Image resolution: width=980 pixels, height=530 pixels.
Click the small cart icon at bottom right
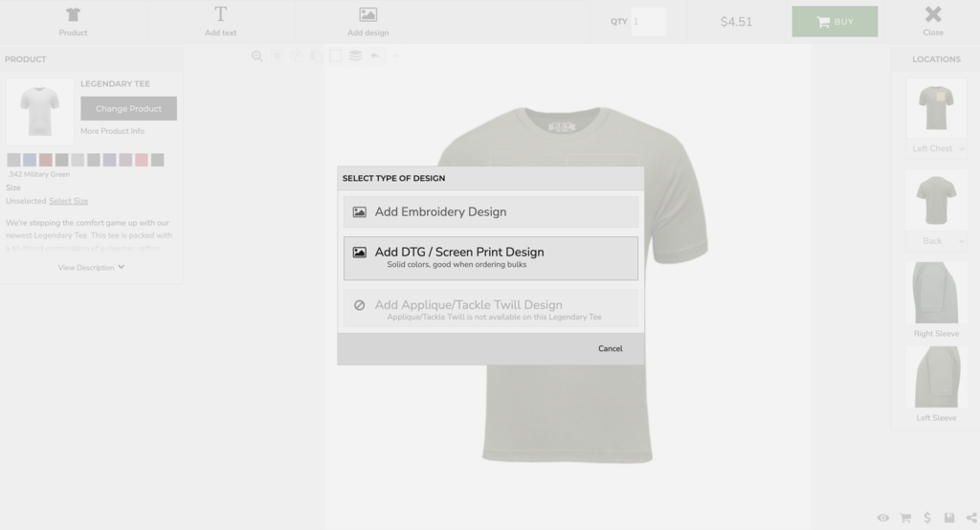tap(905, 518)
